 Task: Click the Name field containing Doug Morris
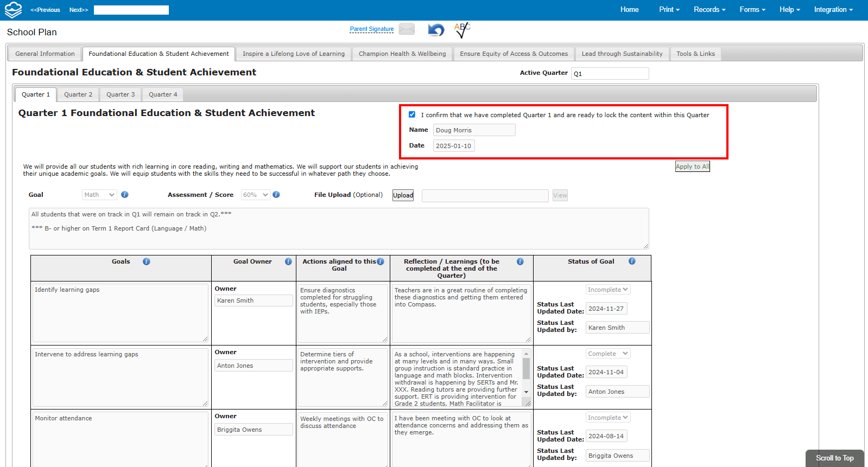click(474, 130)
